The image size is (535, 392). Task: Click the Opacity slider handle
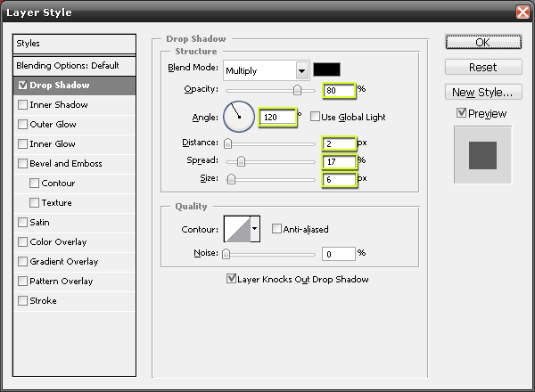tap(298, 90)
